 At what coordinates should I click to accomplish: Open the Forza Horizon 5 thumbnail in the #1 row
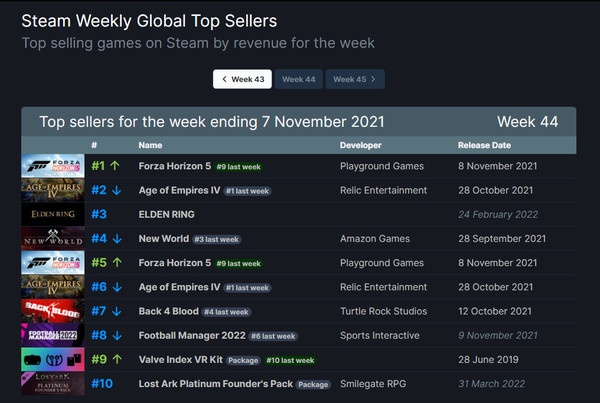click(x=53, y=166)
